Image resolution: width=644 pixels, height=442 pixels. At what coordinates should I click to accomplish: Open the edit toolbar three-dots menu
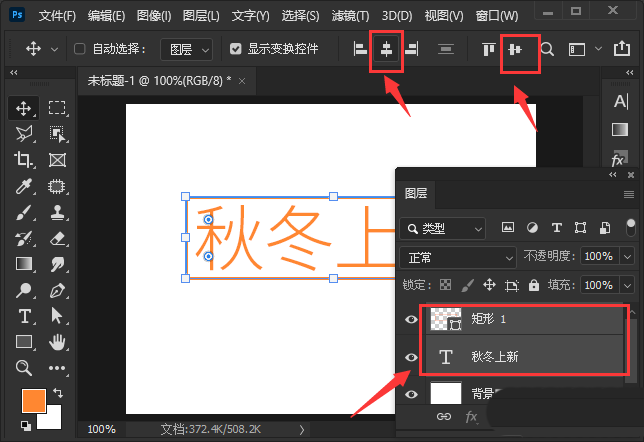point(57,368)
